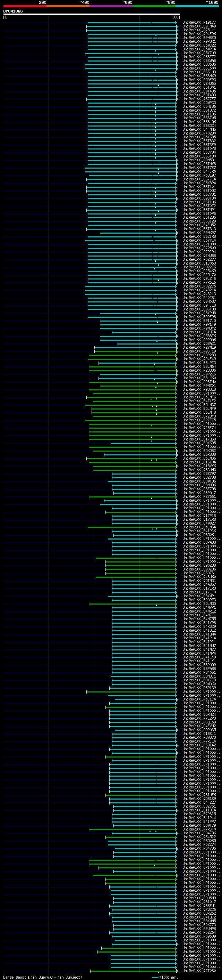Select the hit label UniRef100_Q9M531
This screenshot has height=980, width=222.
pyautogui.click(x=199, y=160)
